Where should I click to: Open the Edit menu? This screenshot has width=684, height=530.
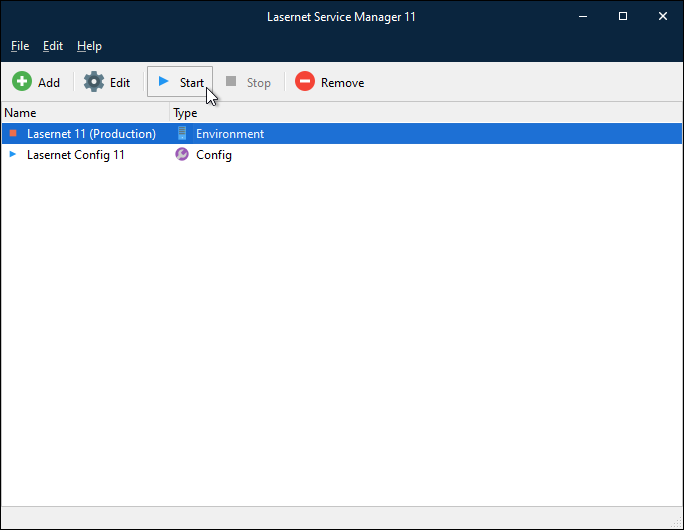point(53,46)
